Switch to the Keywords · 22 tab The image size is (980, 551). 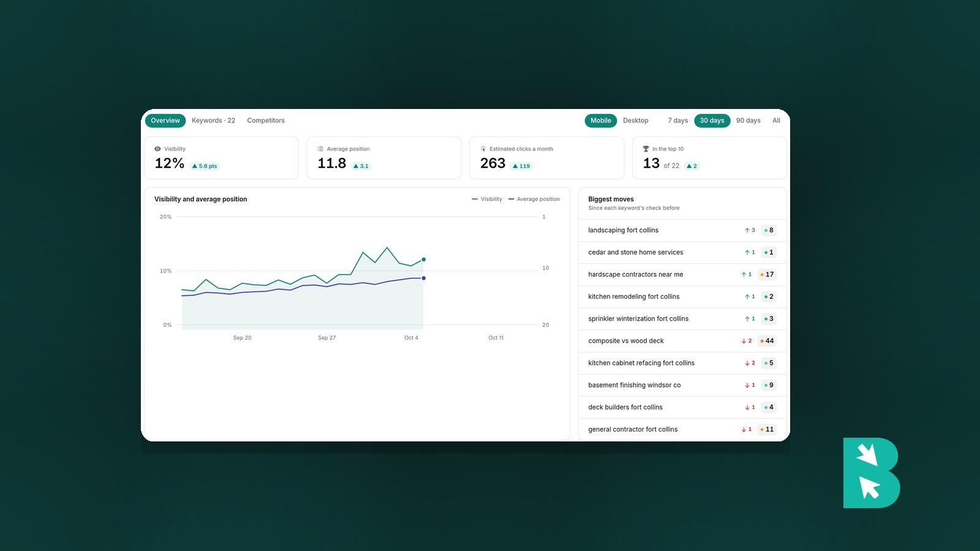(213, 121)
